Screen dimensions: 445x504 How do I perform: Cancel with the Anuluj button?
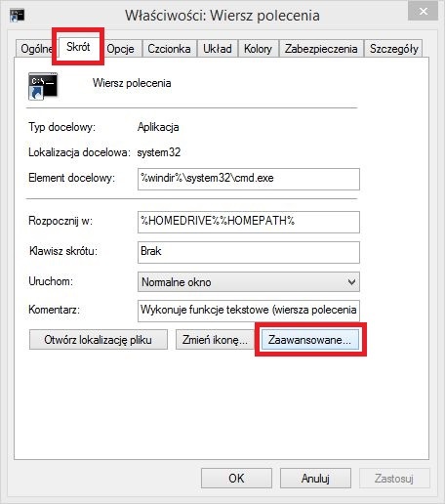315,479
